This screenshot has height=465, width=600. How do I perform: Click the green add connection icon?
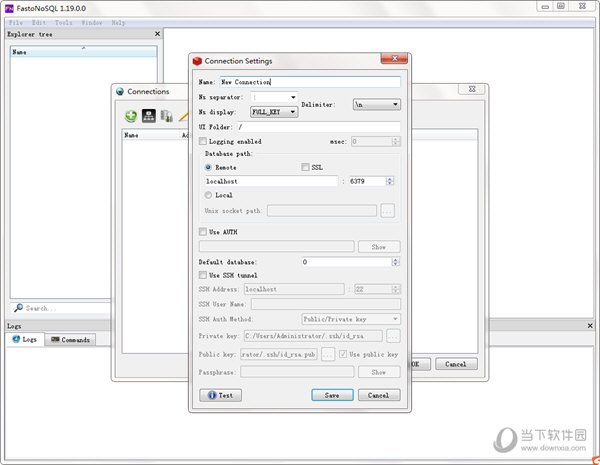[131, 116]
